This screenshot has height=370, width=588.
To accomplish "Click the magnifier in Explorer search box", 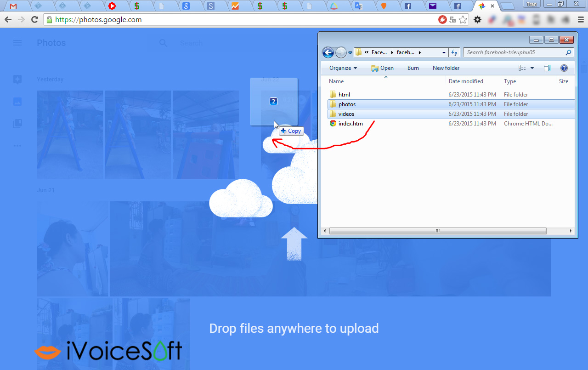I will tap(568, 52).
